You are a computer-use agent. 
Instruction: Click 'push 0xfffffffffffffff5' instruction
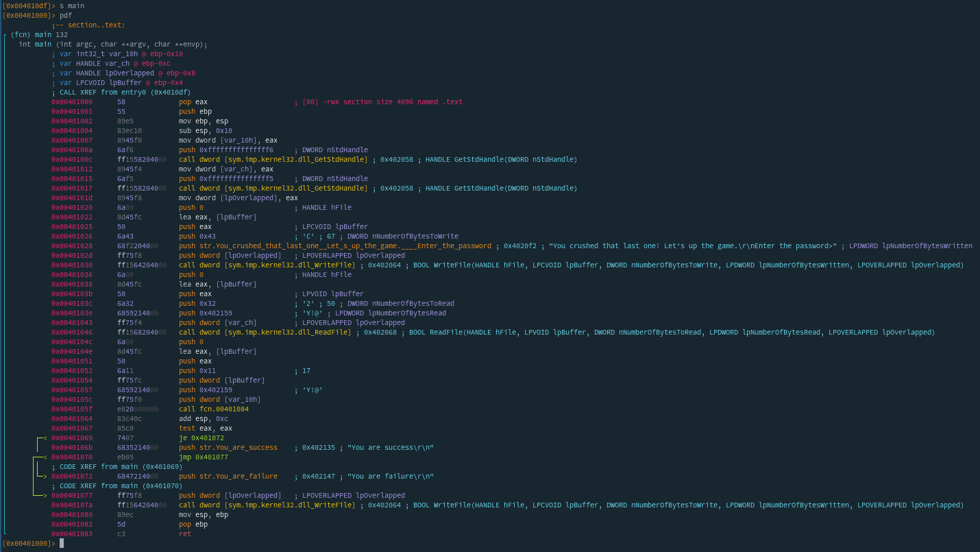click(x=226, y=178)
